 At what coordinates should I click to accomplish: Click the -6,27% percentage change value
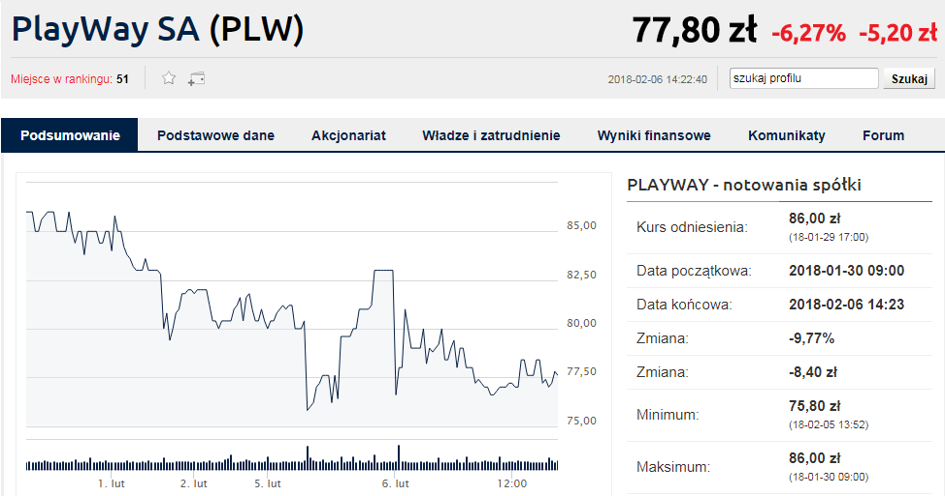click(x=808, y=33)
